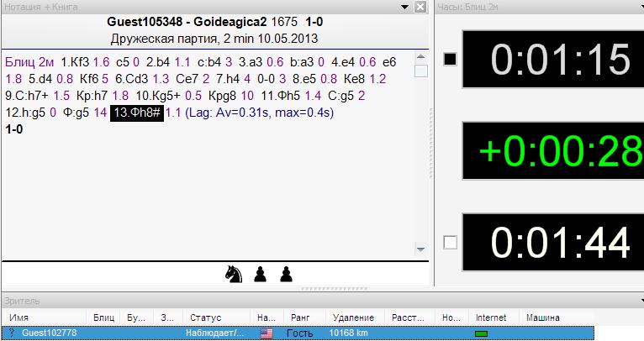
Task: Jump to move 13.Фh8# in notation
Action: [x=136, y=113]
